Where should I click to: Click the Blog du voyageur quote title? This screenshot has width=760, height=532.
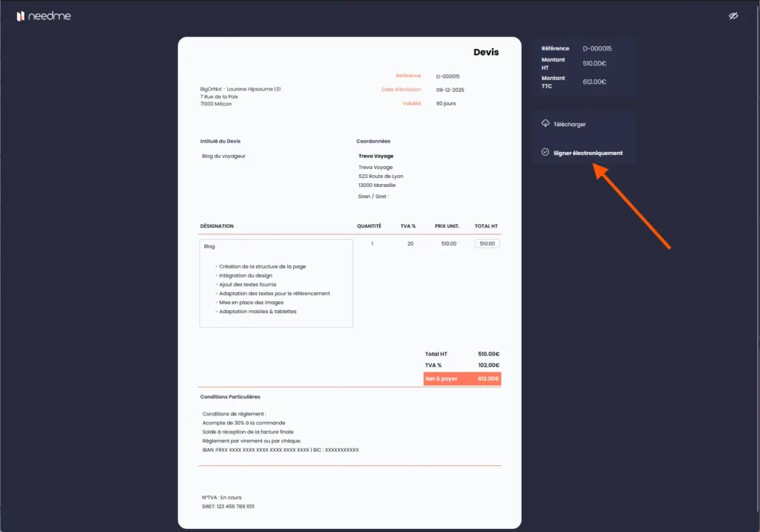pos(223,156)
